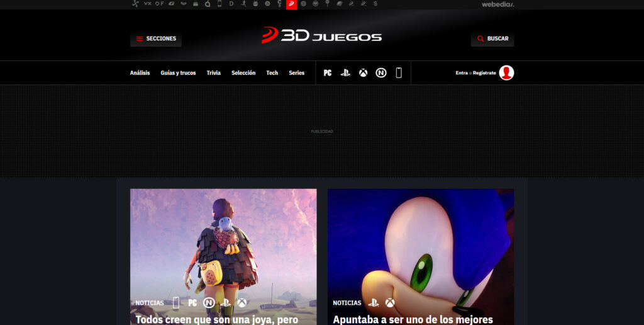The height and width of the screenshot is (325, 644).
Task: Open the Selección section
Action: click(243, 73)
